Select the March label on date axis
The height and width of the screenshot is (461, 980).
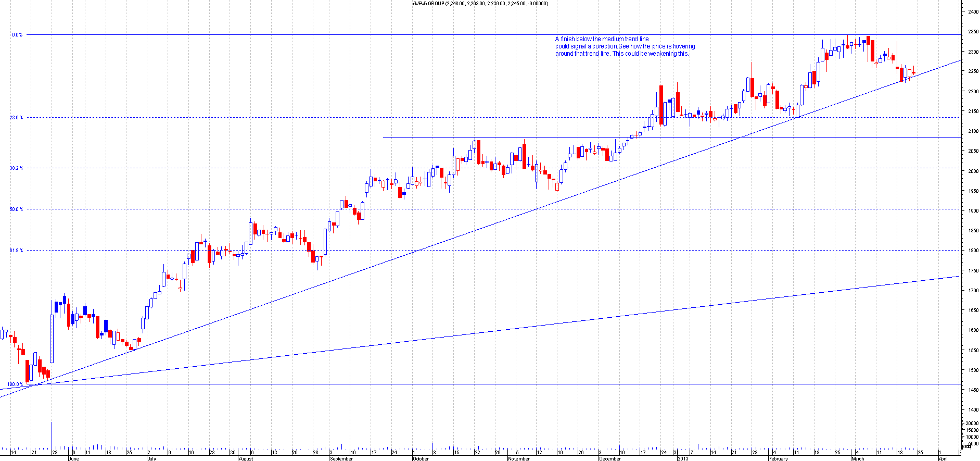[857, 459]
